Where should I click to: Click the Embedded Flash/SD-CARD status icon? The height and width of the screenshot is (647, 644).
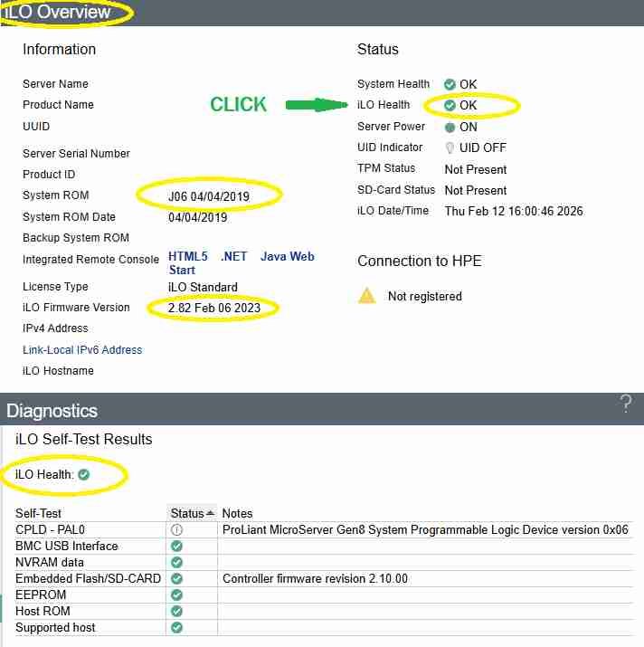tap(176, 578)
